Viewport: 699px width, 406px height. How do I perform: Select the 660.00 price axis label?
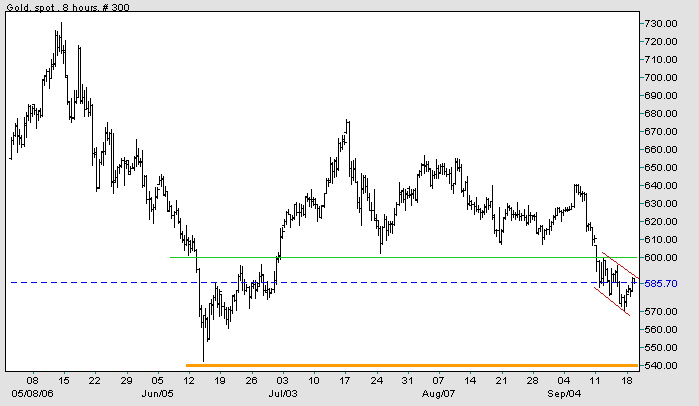coord(661,150)
